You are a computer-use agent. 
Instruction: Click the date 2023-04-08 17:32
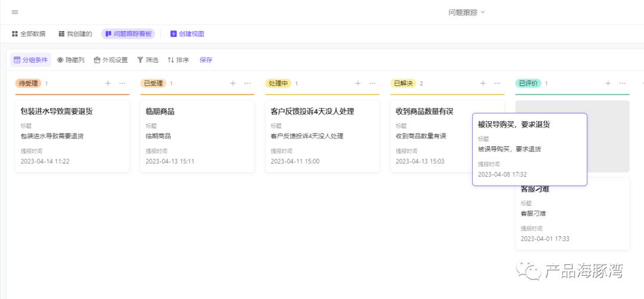point(502,174)
